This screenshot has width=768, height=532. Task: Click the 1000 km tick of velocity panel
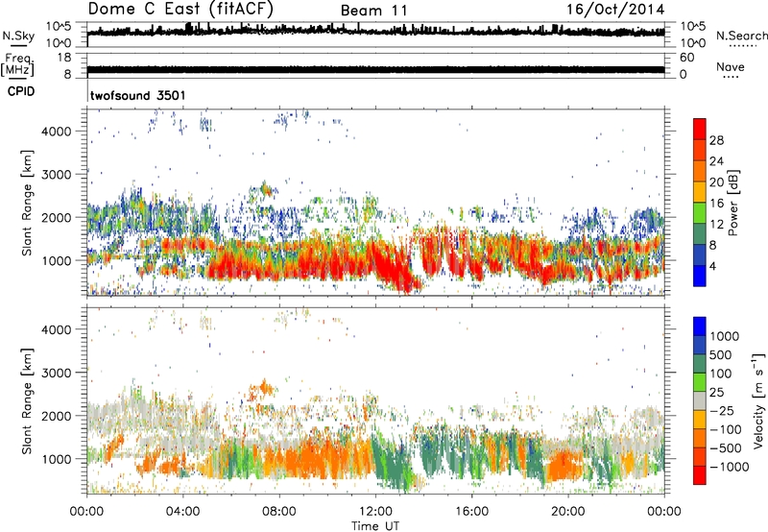coord(57,459)
